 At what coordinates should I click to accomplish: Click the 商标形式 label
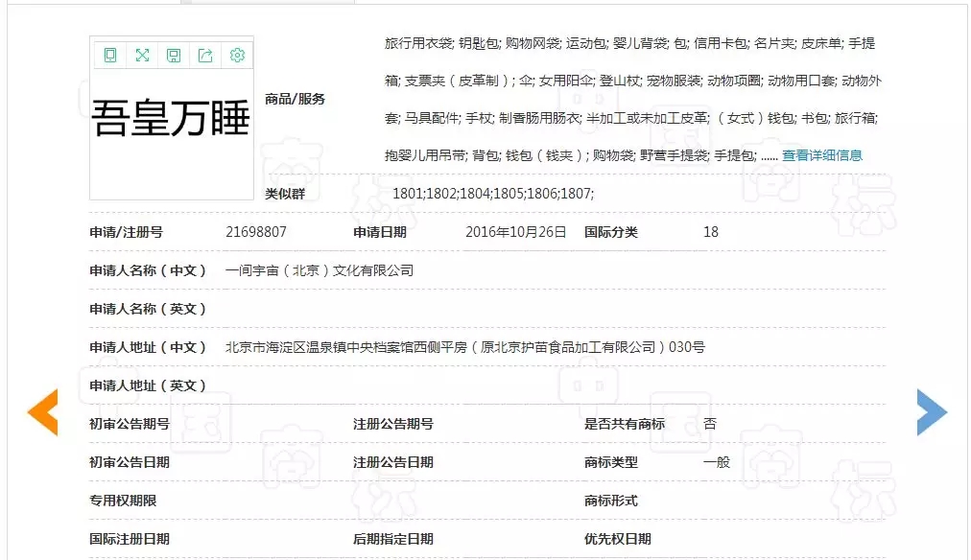tap(610, 501)
